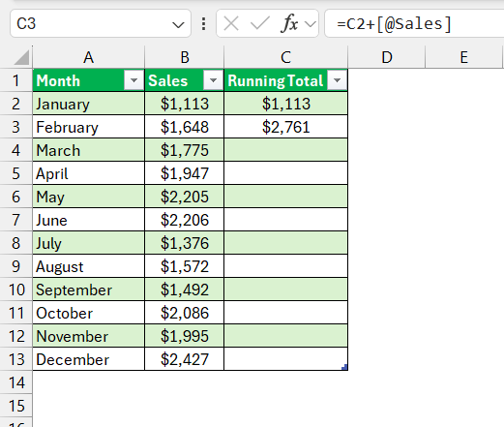504x427 pixels.
Task: Expand the dropdown arrow next to fx
Action: (311, 24)
